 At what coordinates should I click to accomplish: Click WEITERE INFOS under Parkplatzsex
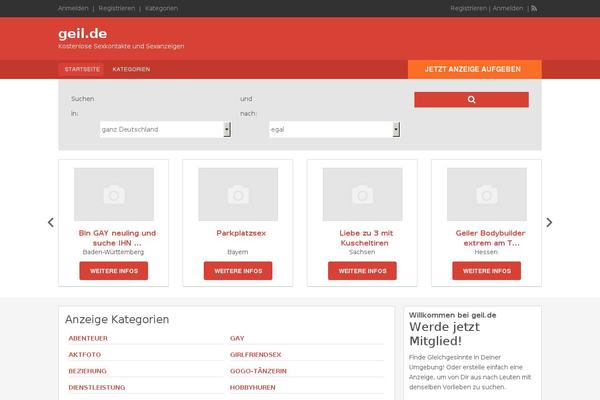238,271
